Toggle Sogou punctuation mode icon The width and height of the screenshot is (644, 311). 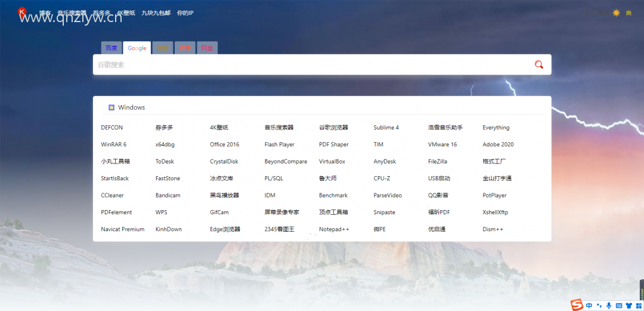(599, 306)
